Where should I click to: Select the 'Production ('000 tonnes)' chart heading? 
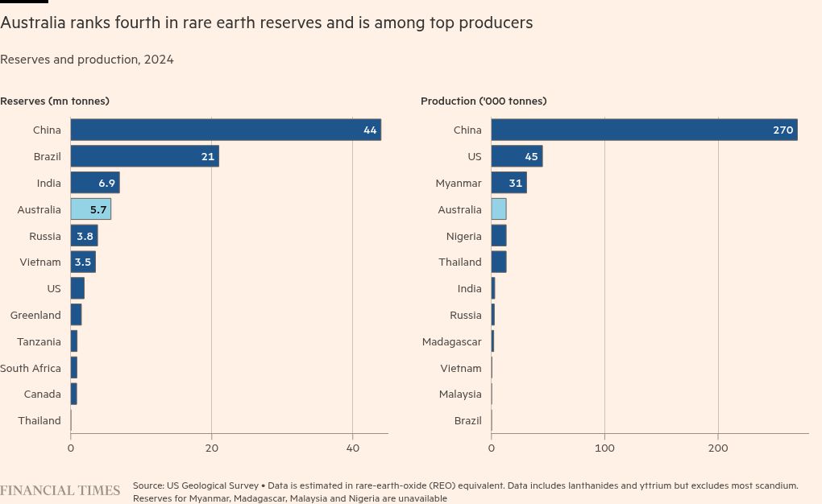484,101
